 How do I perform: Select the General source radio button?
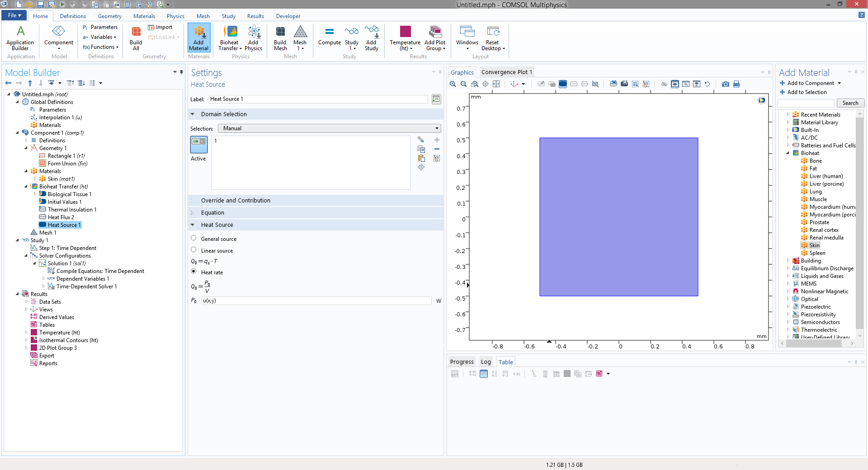(193, 238)
